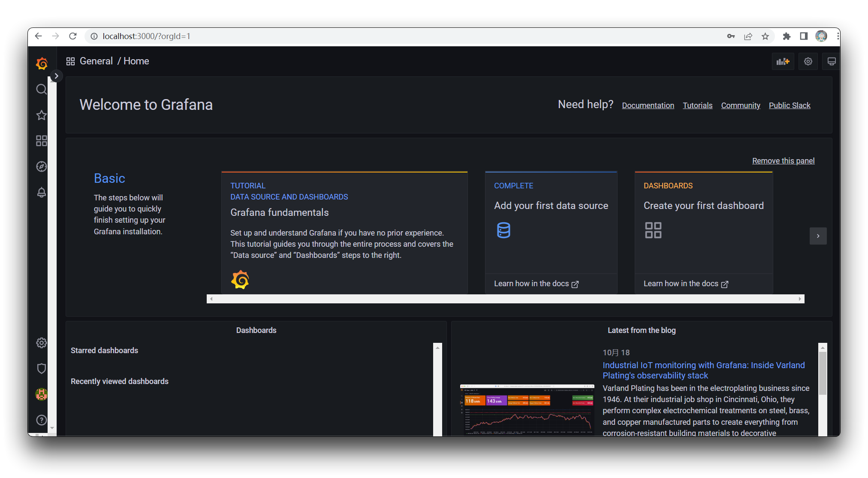
Task: Open the Server Admin shield icon
Action: click(x=41, y=369)
